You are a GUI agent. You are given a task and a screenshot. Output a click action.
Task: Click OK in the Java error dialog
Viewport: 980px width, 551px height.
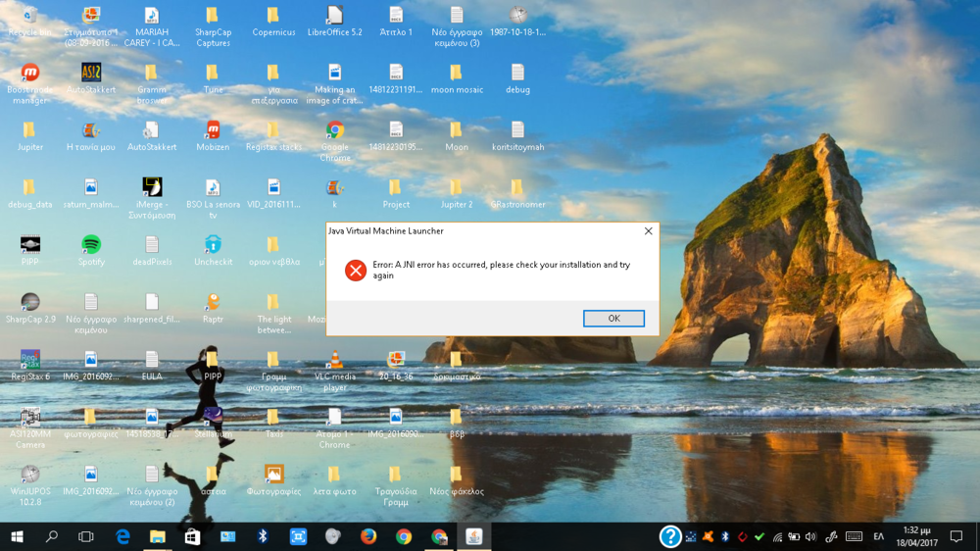[613, 319]
